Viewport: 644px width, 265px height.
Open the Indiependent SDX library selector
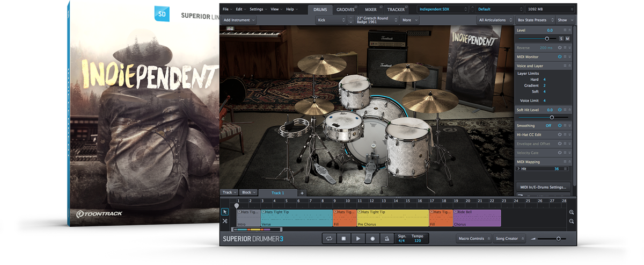pos(443,9)
